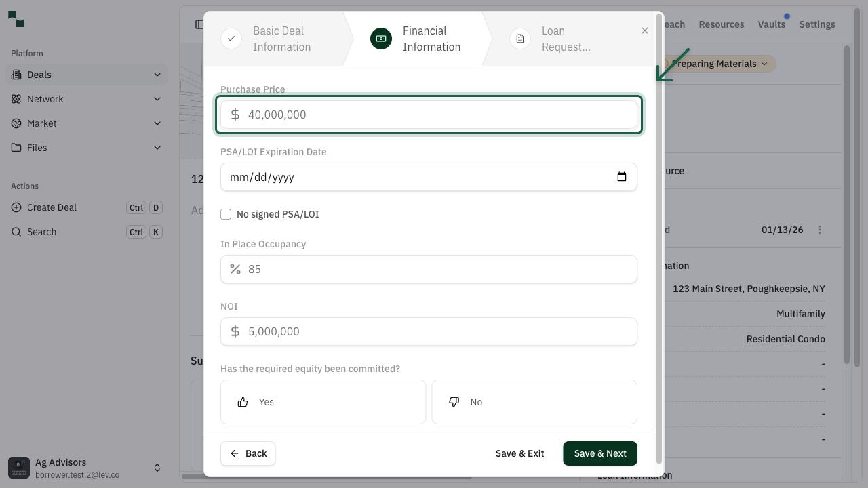This screenshot has width=868, height=488.
Task: Click the checkmark icon on Basic Deal Information step
Action: tap(231, 39)
